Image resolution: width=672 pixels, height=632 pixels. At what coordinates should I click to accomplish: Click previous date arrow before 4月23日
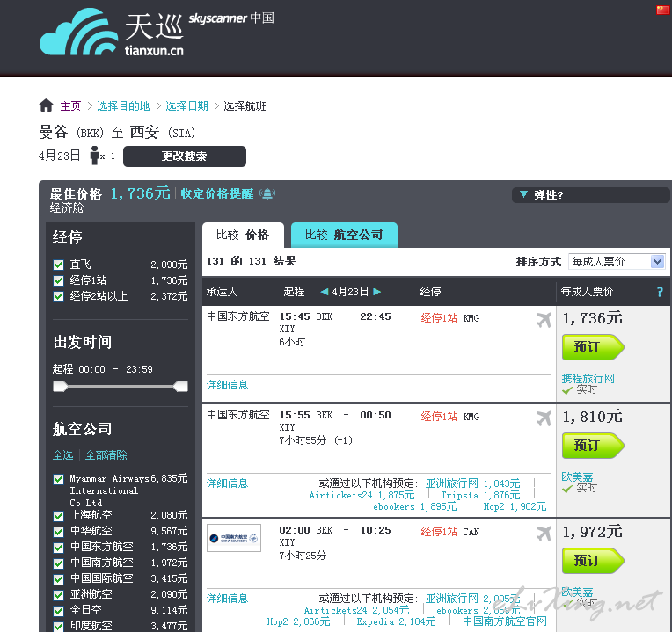point(325,292)
